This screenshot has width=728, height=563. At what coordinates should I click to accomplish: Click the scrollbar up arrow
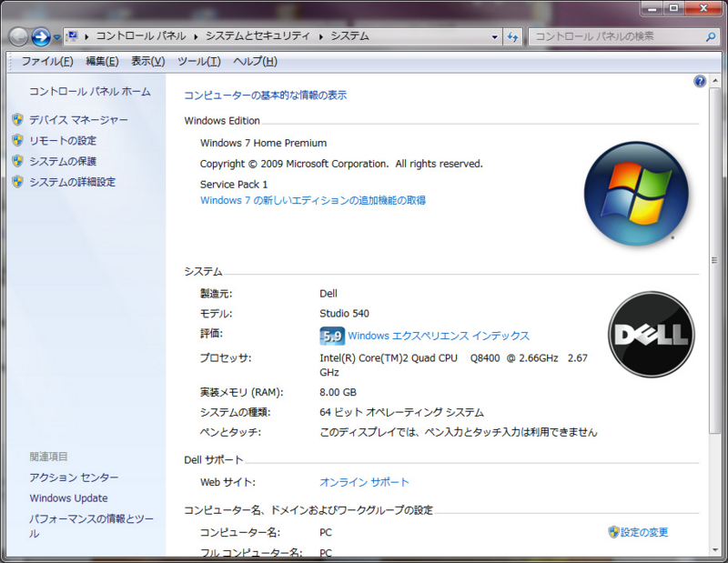715,81
